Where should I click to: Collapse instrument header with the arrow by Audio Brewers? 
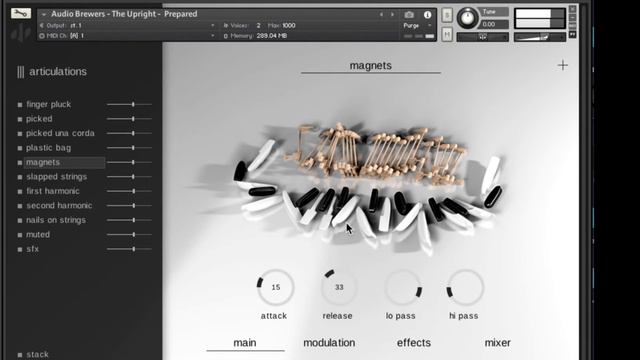pos(43,14)
